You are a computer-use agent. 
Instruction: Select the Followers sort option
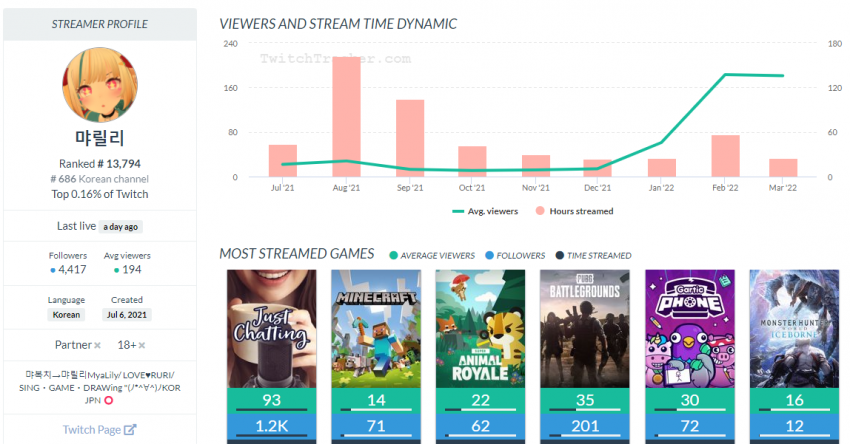tap(515, 255)
